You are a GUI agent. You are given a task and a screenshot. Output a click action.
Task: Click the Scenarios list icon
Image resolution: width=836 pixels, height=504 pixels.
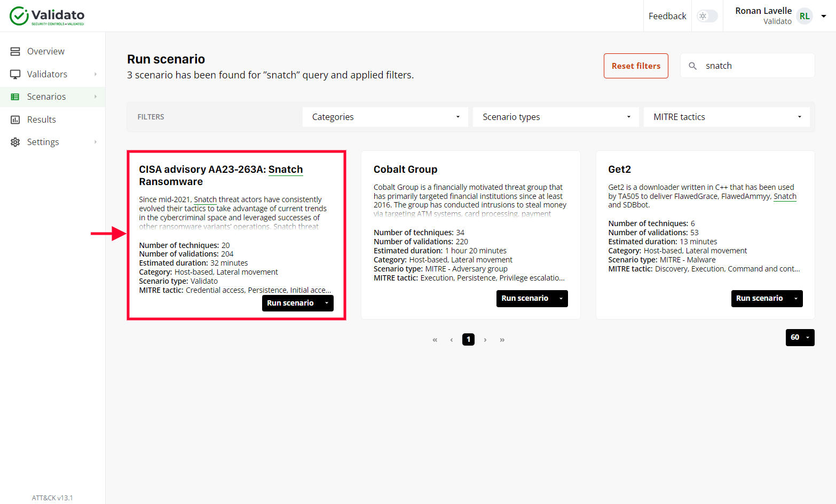tap(15, 97)
